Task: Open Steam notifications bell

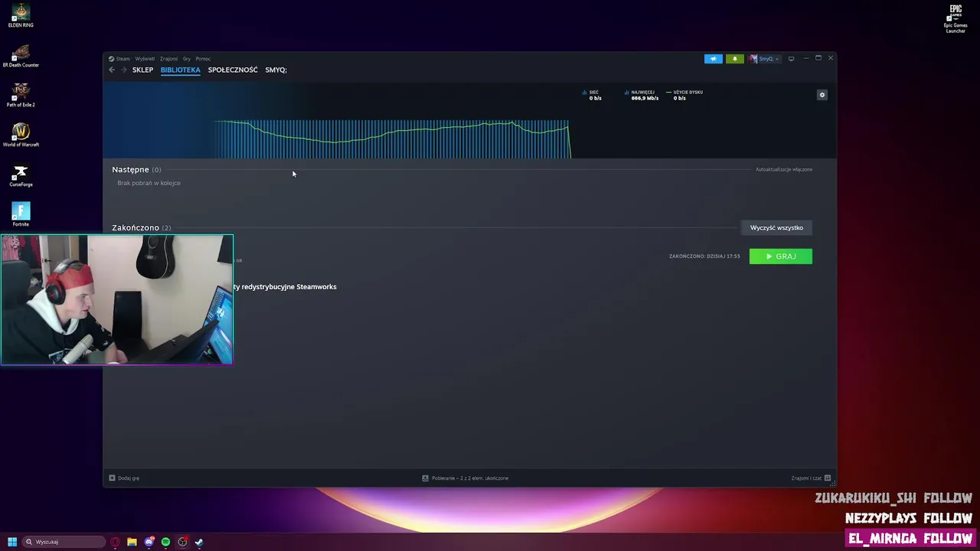Action: pyautogui.click(x=734, y=59)
